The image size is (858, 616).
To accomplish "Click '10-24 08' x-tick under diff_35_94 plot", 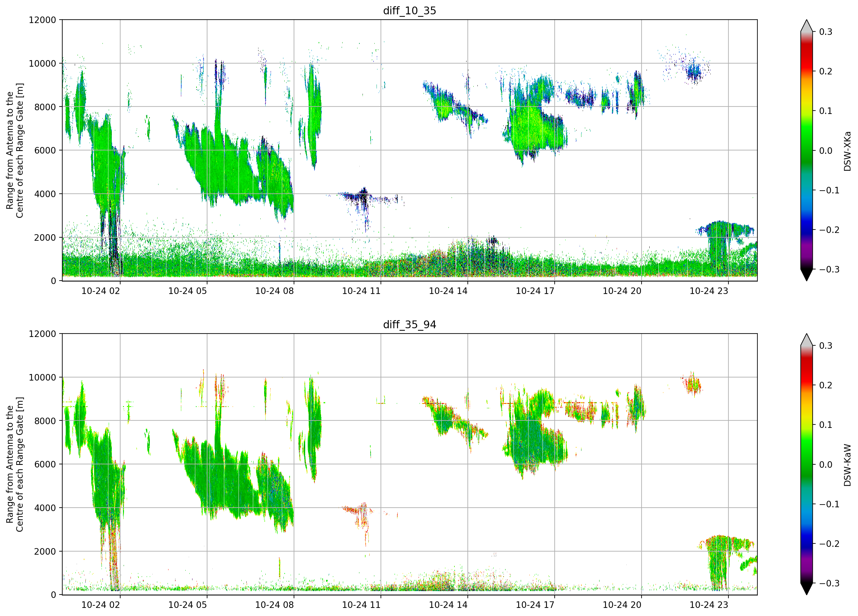I will pos(275,605).
